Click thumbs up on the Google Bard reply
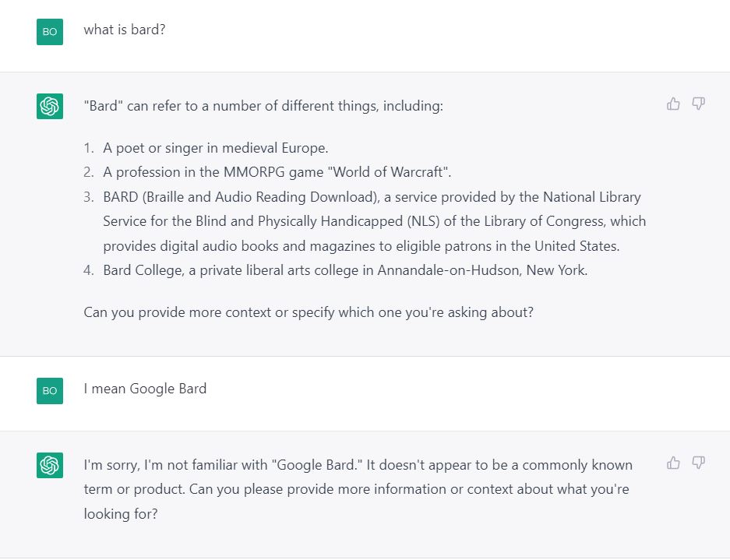The image size is (730, 560). click(x=673, y=463)
